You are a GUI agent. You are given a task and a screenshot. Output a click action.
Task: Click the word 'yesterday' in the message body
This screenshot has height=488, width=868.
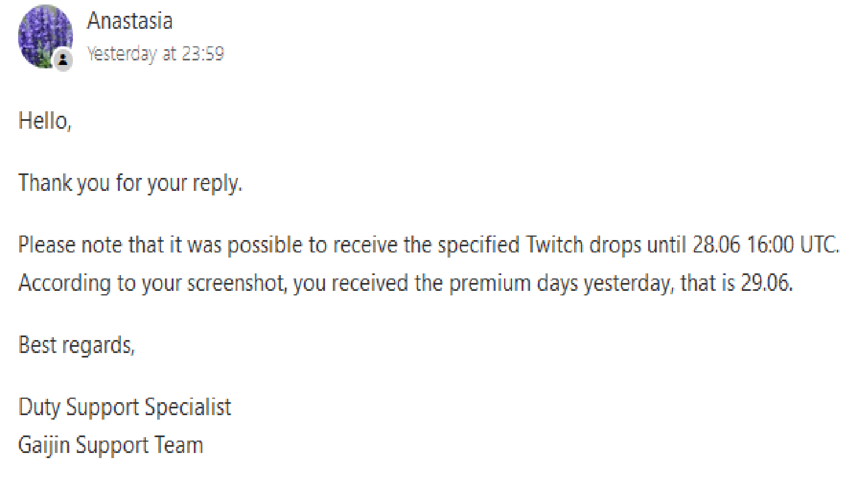(628, 283)
